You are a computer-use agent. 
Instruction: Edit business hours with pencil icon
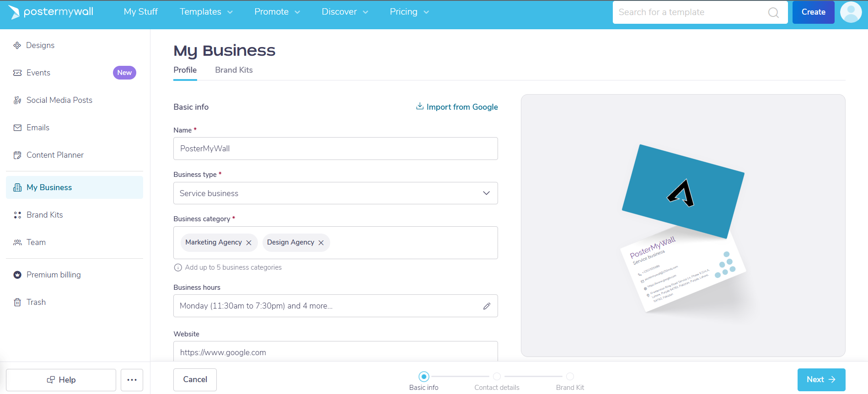pos(487,306)
